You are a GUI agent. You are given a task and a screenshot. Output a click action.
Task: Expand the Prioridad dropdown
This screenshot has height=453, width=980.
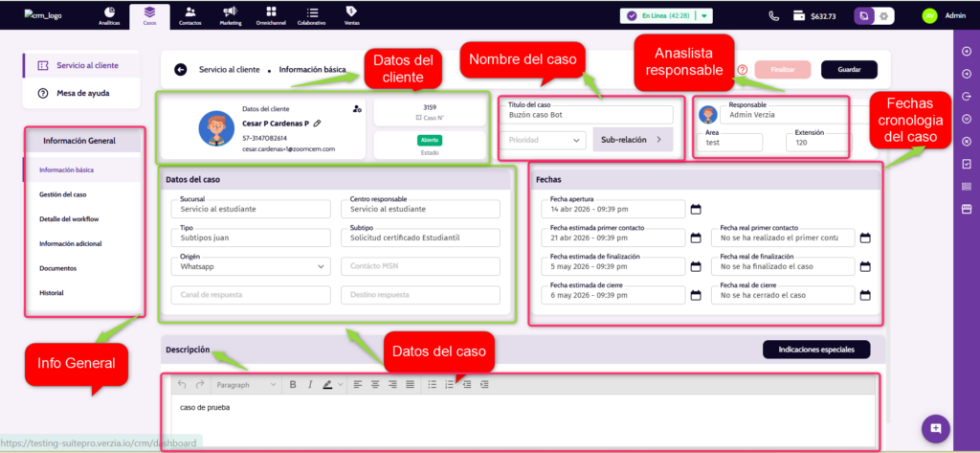coord(543,141)
